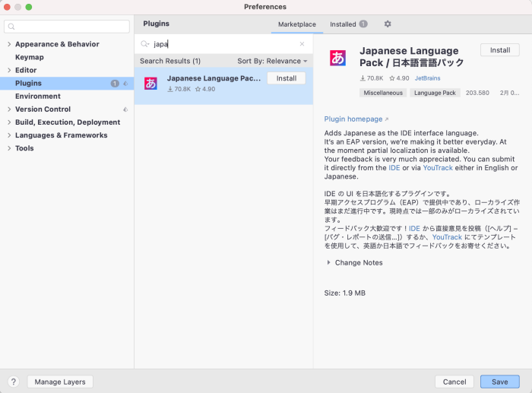Viewport: 532px width, 393px height.
Task: Expand the Tools section
Action: (9, 148)
